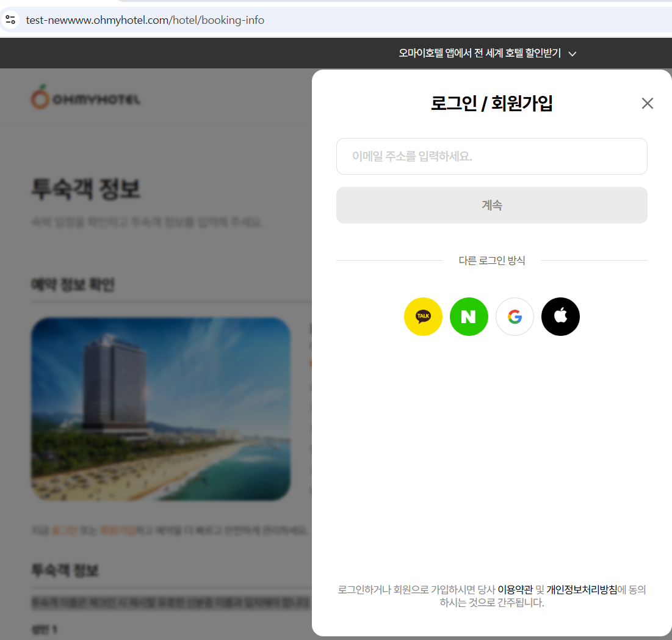Click the 로그인 / 회원가입 dialog title
The image size is (672, 640).
tap(491, 103)
